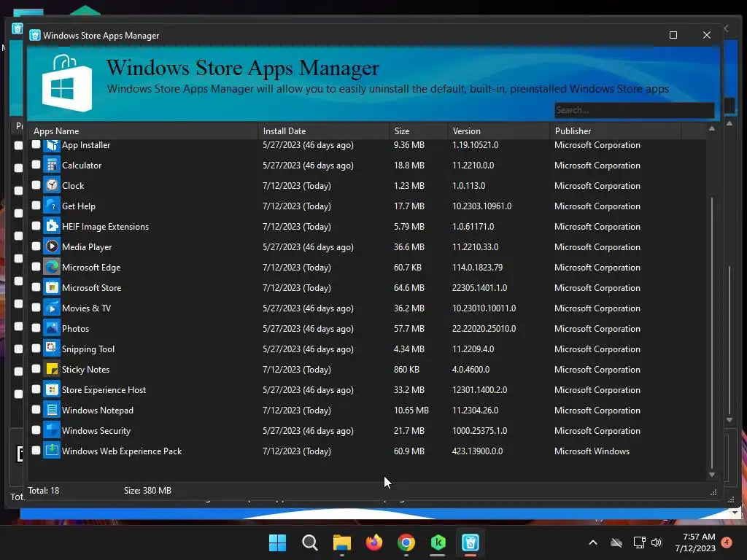
Task: Check the Windows Web Experience Pack checkbox
Action: coord(36,450)
